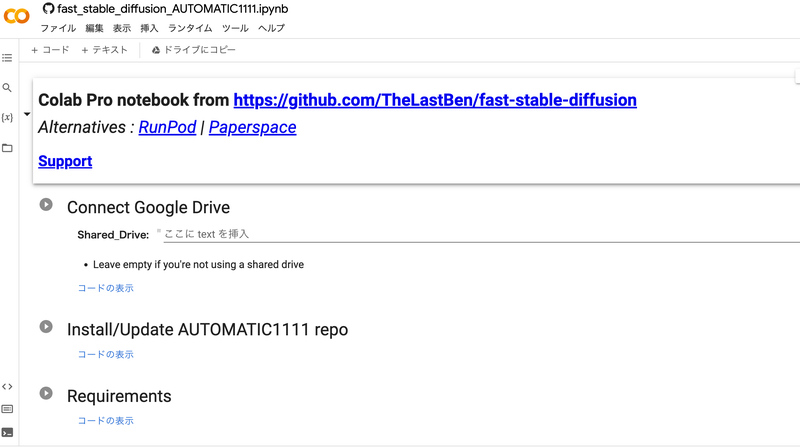Click the ドライブにコピー button
The height and width of the screenshot is (447, 800).
click(193, 50)
